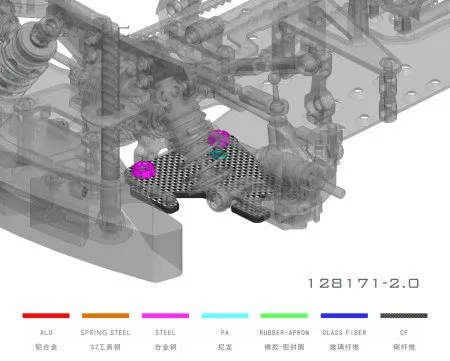This screenshot has height=361, width=450.
Task: Click the blue GLASS FIBER legend swatch
Action: (x=344, y=315)
